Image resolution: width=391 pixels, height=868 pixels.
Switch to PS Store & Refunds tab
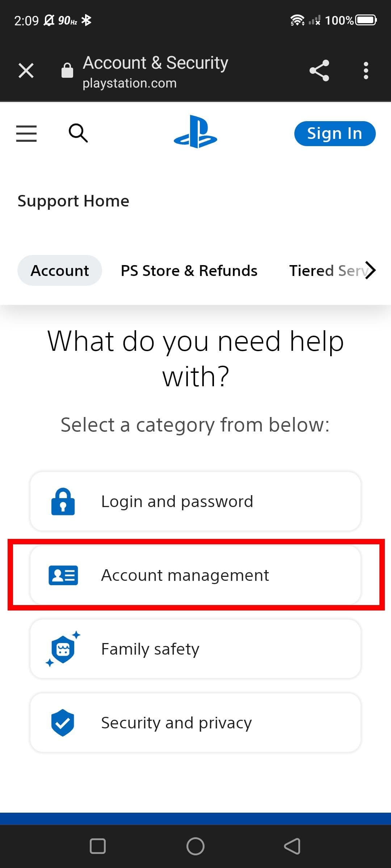(189, 271)
